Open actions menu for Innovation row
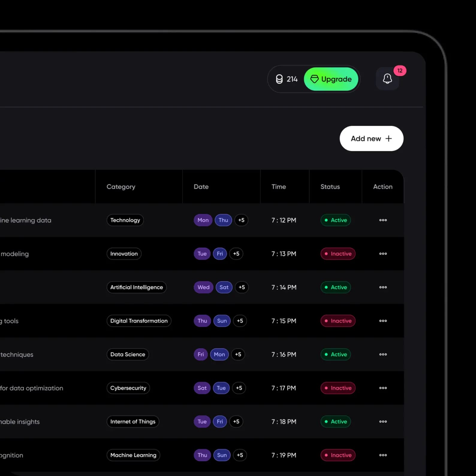This screenshot has width=476, height=476. point(383,254)
